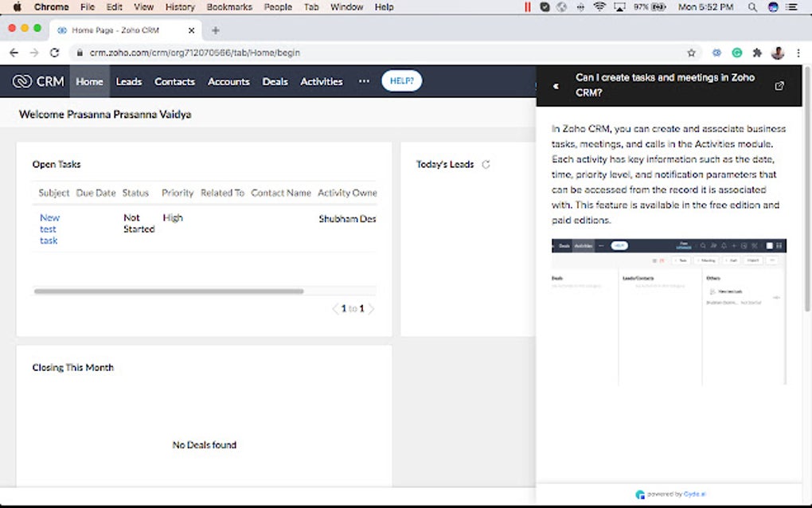
Task: Open macOS Spotlight search
Action: (x=751, y=7)
